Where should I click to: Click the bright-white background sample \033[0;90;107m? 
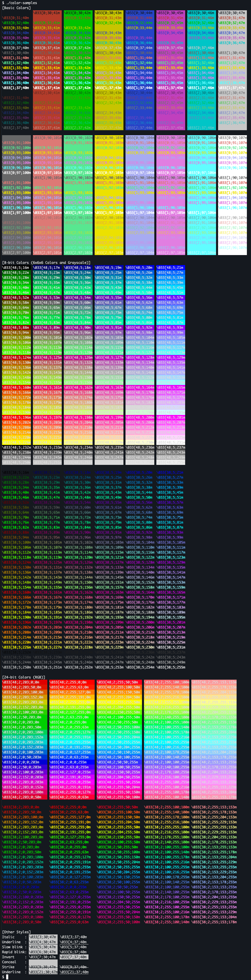coord(233,137)
